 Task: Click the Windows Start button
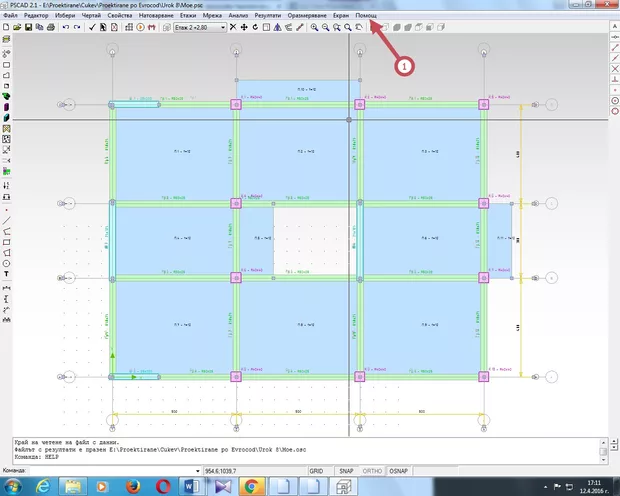(14, 486)
